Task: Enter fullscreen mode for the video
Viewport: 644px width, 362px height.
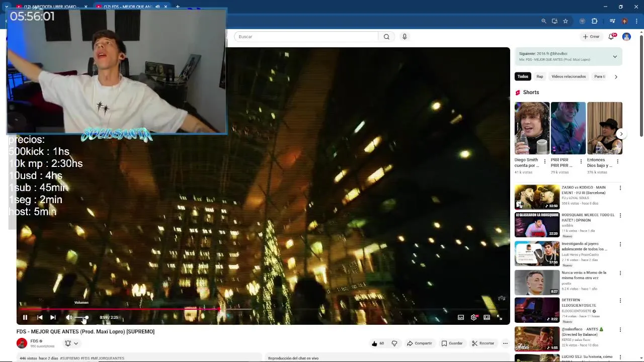Action: [500, 317]
